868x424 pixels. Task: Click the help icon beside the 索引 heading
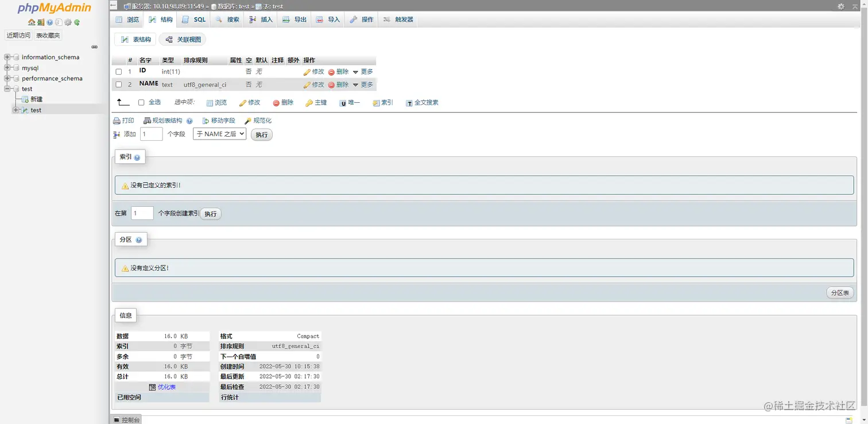click(x=137, y=157)
